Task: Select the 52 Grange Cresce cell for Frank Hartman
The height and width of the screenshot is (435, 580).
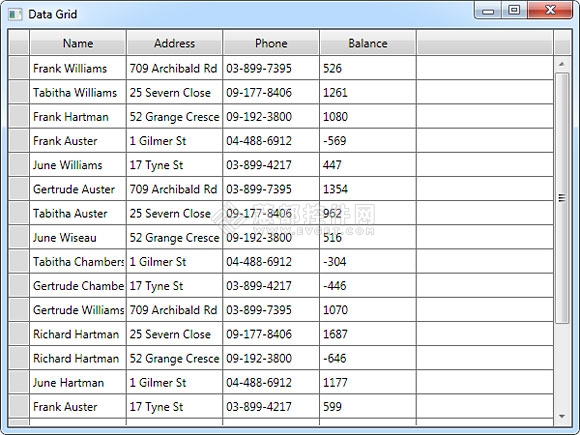Action: click(174, 117)
